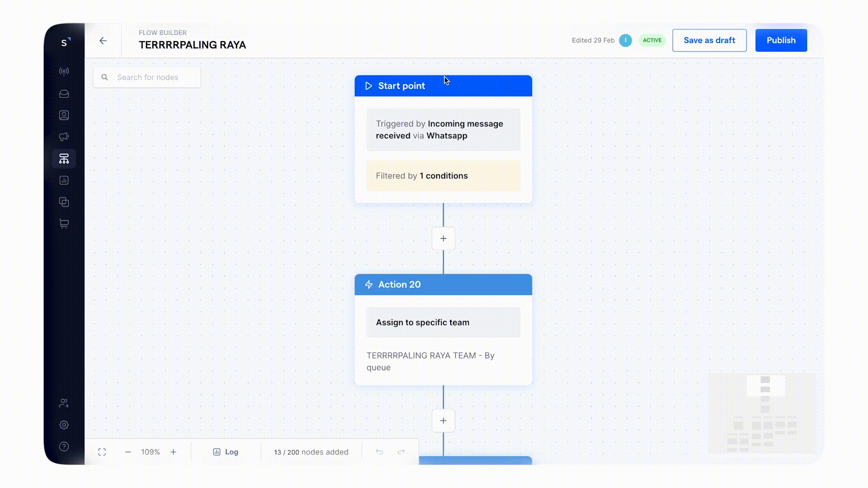
Task: Click the reports/analytics icon in sidebar
Action: pos(64,181)
